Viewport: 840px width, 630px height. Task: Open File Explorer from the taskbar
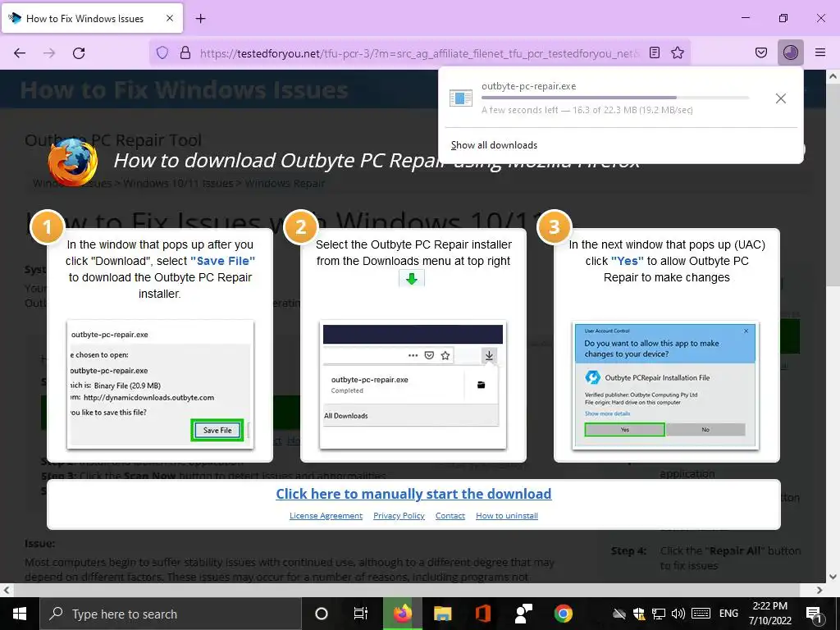(442, 614)
